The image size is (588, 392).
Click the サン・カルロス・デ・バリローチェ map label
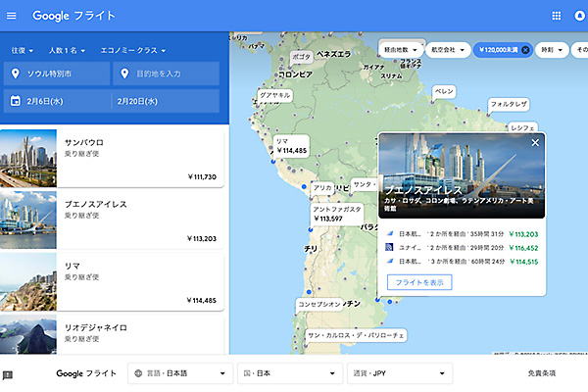coord(356,335)
